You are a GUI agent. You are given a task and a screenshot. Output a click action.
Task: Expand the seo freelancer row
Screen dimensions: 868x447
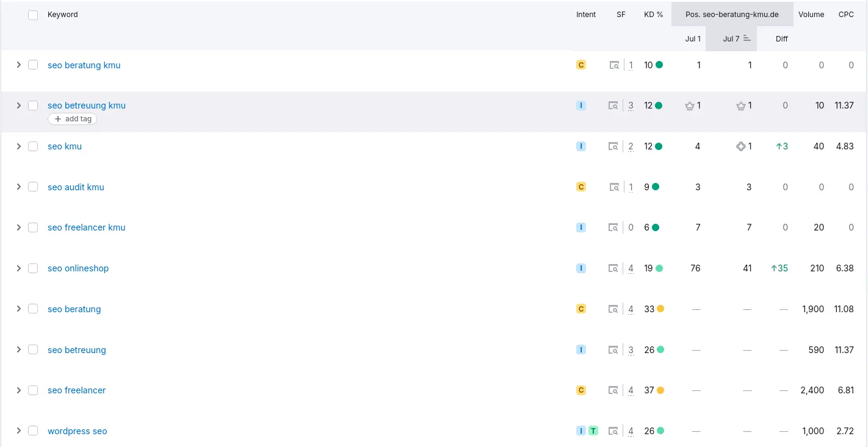pos(18,390)
